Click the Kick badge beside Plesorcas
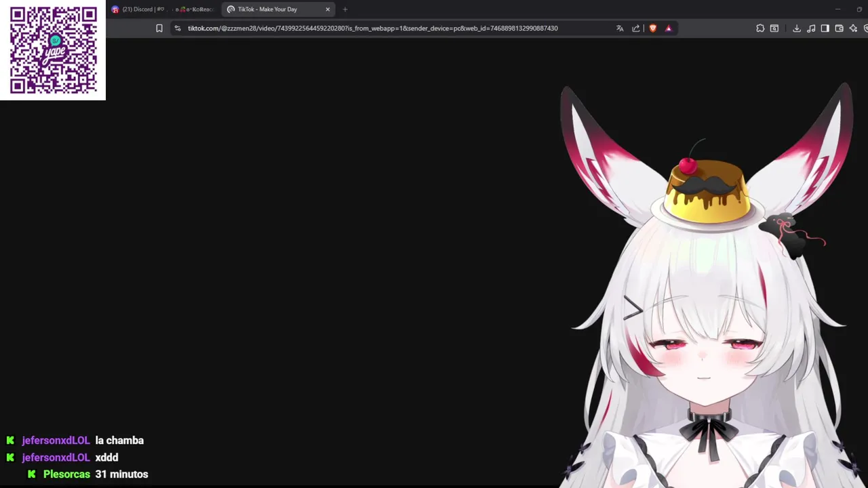This screenshot has height=488, width=868. tap(31, 474)
